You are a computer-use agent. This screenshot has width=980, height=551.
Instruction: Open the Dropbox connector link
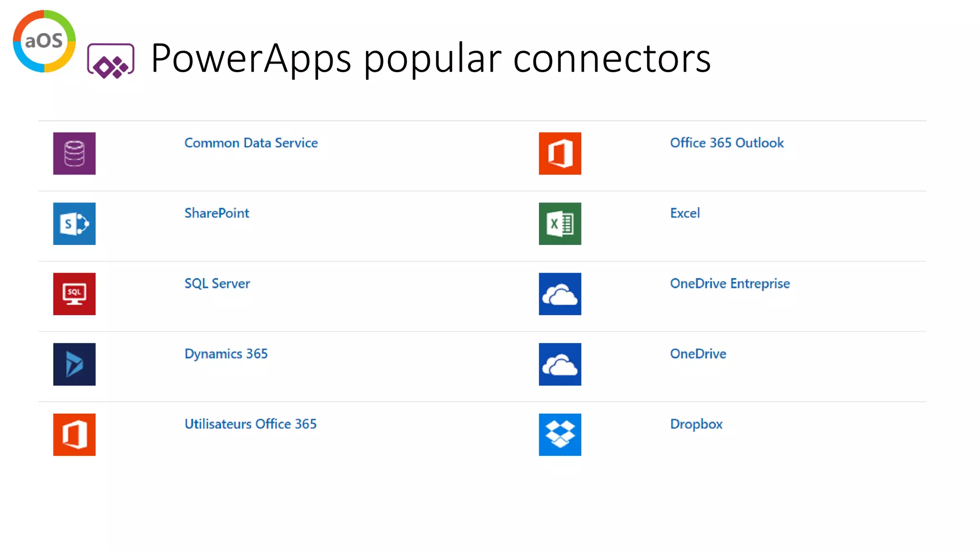[x=696, y=424]
